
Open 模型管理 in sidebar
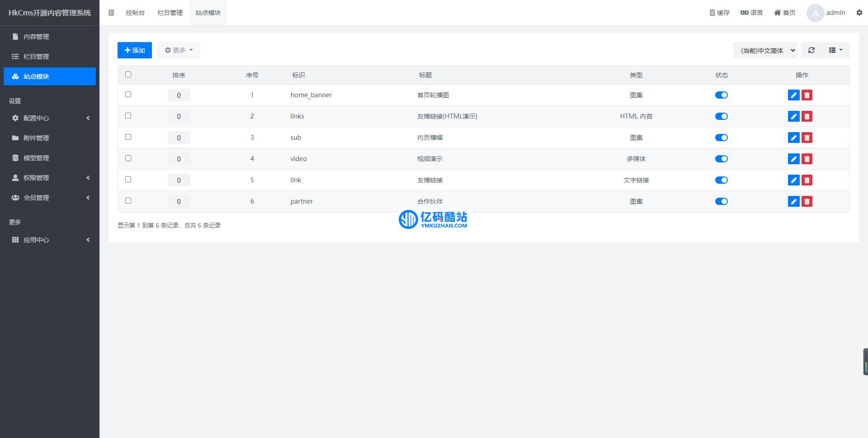[x=50, y=158]
